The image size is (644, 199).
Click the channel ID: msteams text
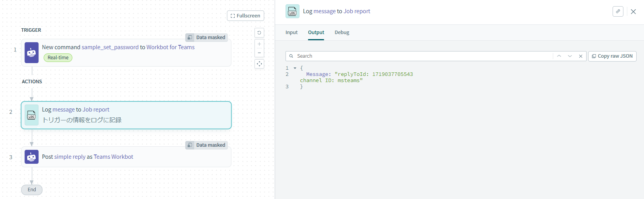(331, 81)
